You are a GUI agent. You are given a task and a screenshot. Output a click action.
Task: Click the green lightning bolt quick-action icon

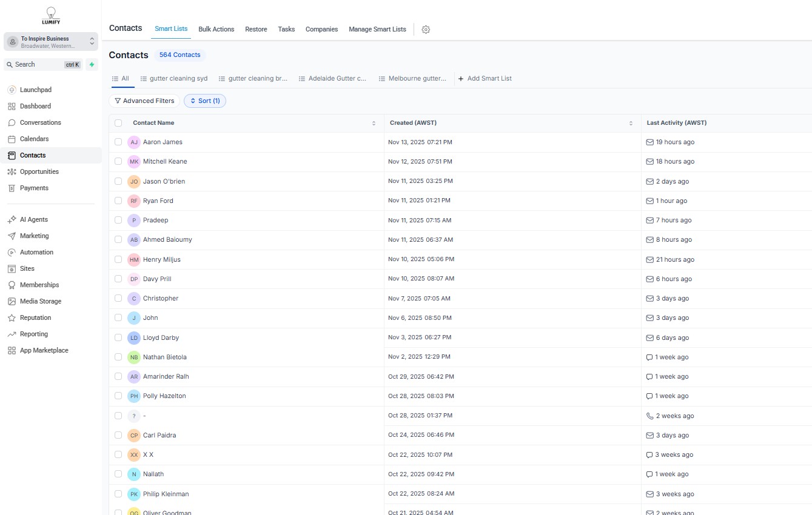point(92,65)
